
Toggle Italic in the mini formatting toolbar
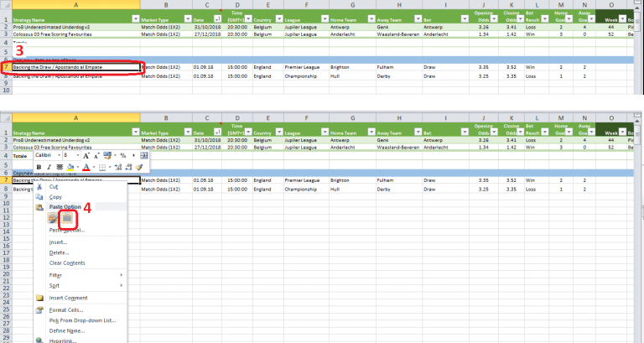tap(49, 167)
